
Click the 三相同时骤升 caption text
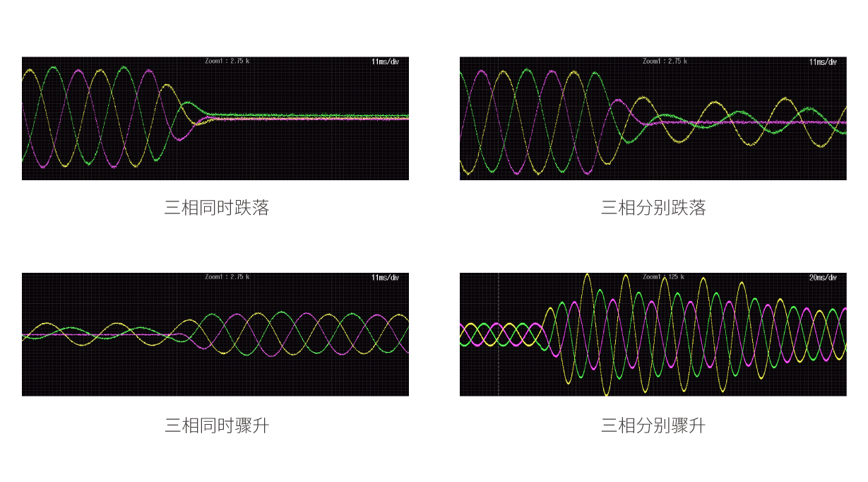217,425
